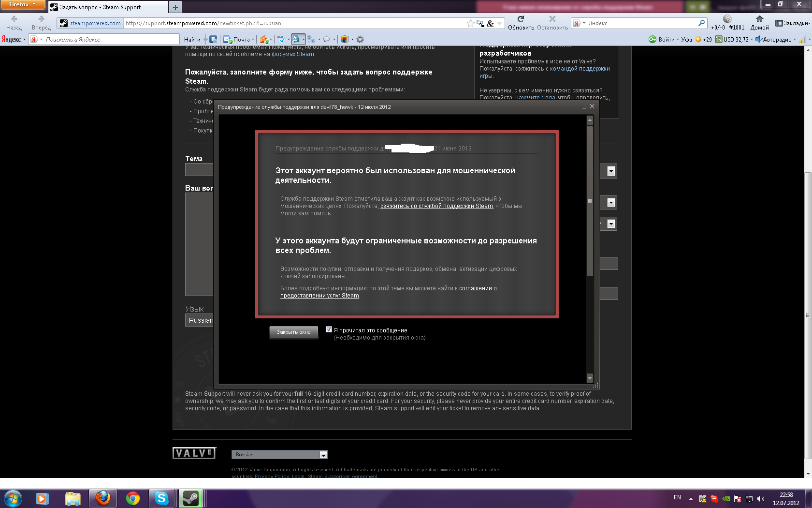Open the Яндекс logo toolbar menu

(13, 40)
